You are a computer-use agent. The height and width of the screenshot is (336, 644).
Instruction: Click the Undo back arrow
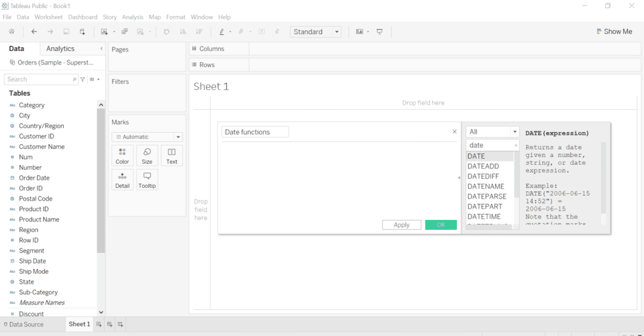(x=34, y=32)
